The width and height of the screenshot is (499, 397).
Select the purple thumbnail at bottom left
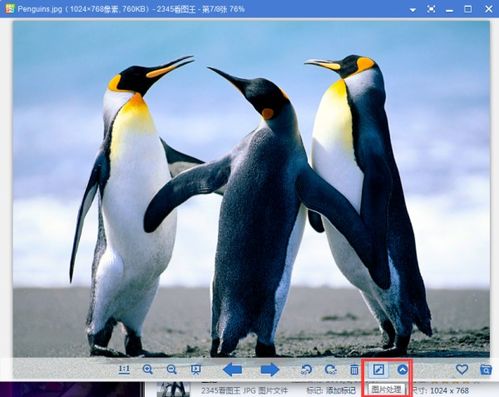pyautogui.click(x=72, y=389)
